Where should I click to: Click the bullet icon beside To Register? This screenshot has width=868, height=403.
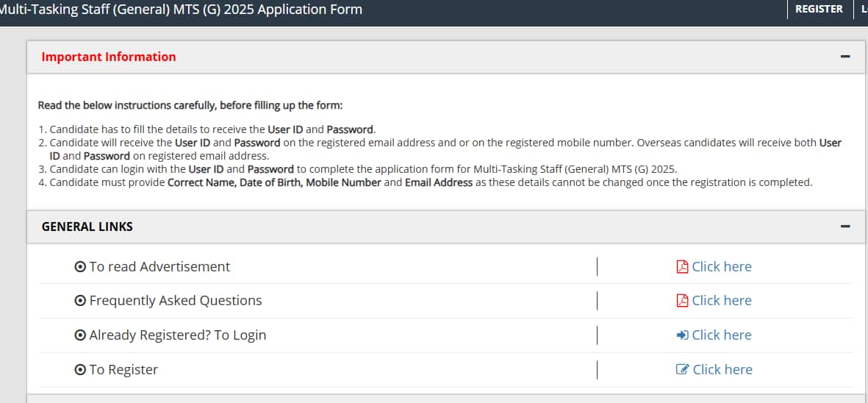tap(80, 370)
